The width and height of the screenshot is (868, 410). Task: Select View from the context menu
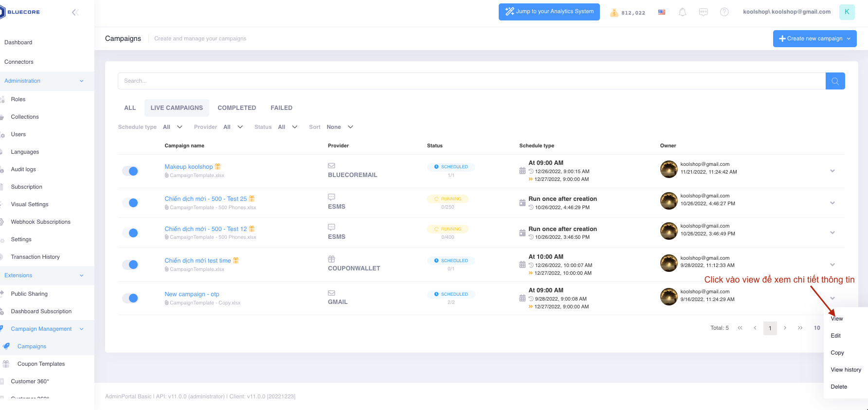pyautogui.click(x=836, y=319)
